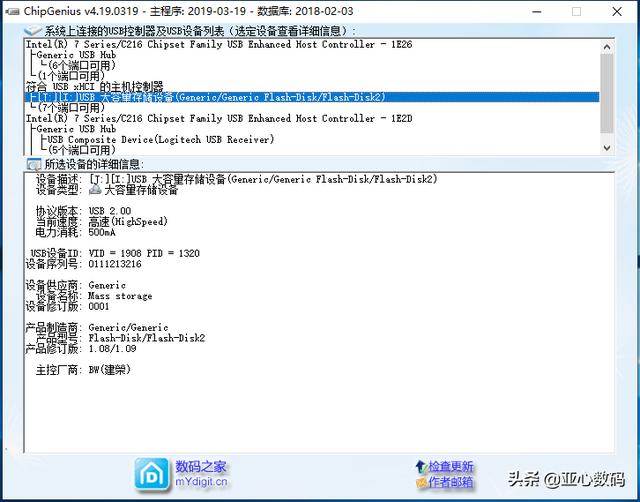Click the 作者邮箱 link
Screen dimensions: 640x502
[451, 482]
